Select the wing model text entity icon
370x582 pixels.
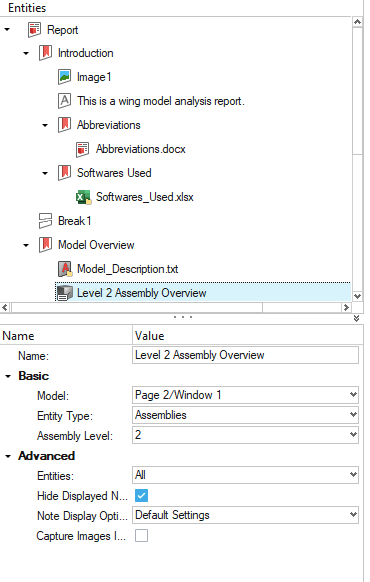pos(64,101)
